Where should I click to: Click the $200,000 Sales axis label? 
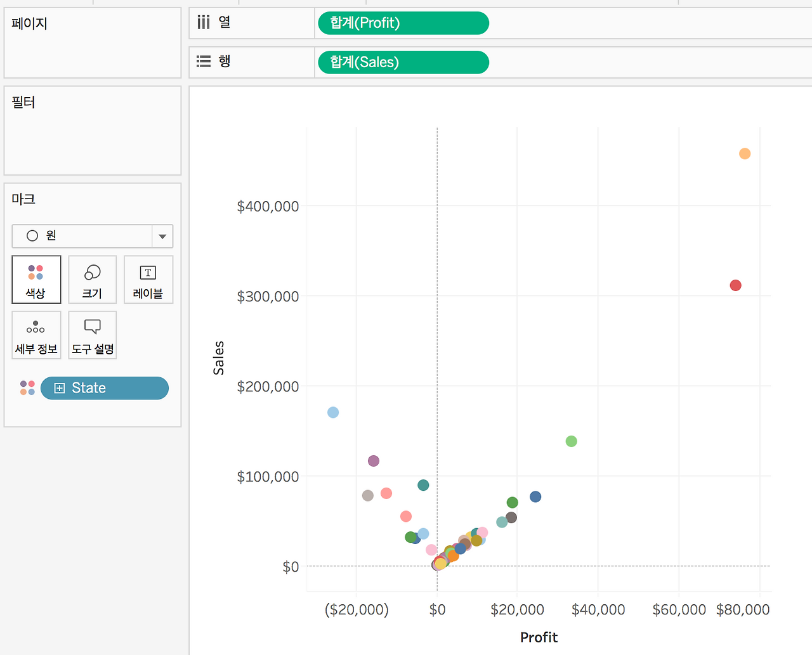[268, 387]
